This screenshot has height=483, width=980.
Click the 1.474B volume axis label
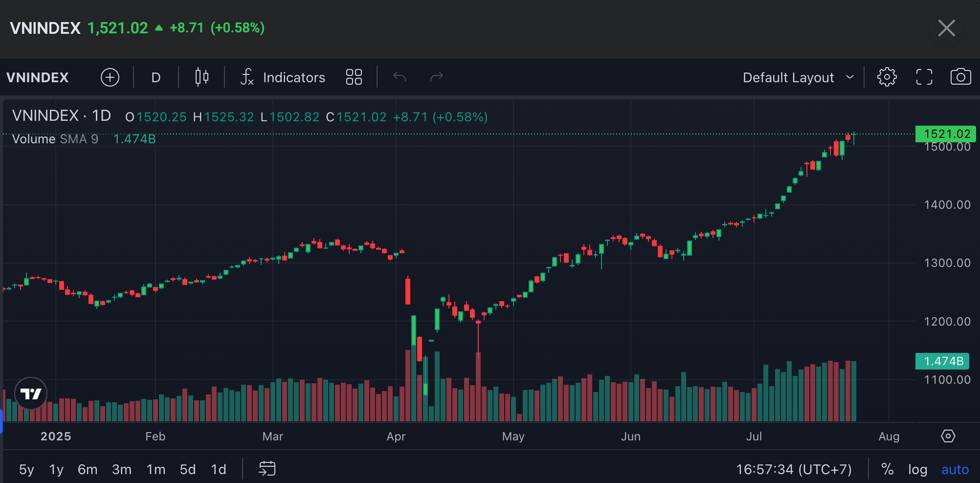942,361
